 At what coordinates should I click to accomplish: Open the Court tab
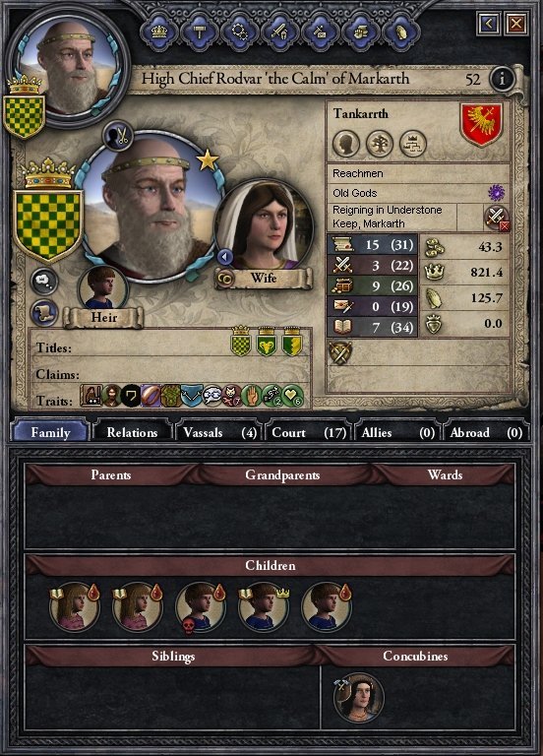309,432
